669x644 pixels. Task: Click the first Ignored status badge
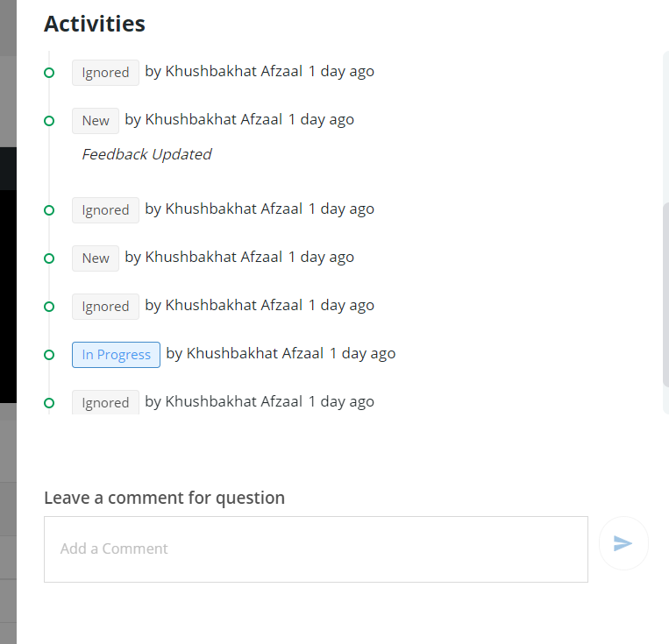pos(105,73)
